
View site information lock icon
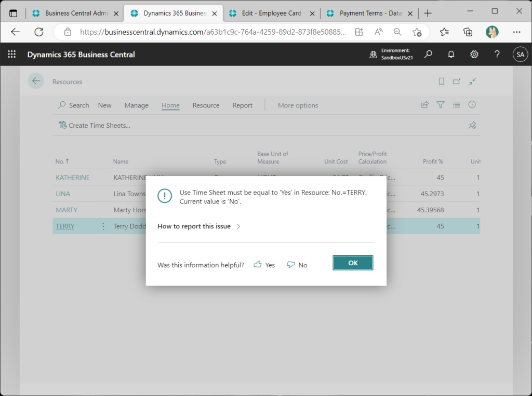(68, 32)
